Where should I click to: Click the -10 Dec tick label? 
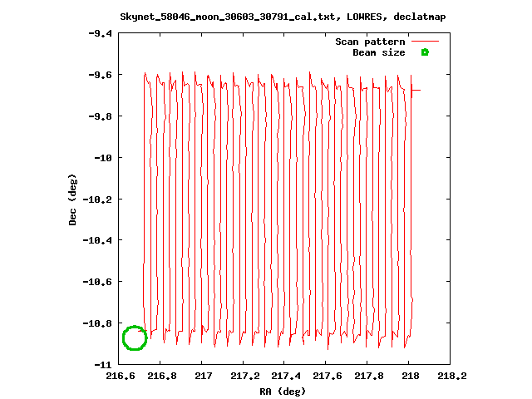click(103, 158)
